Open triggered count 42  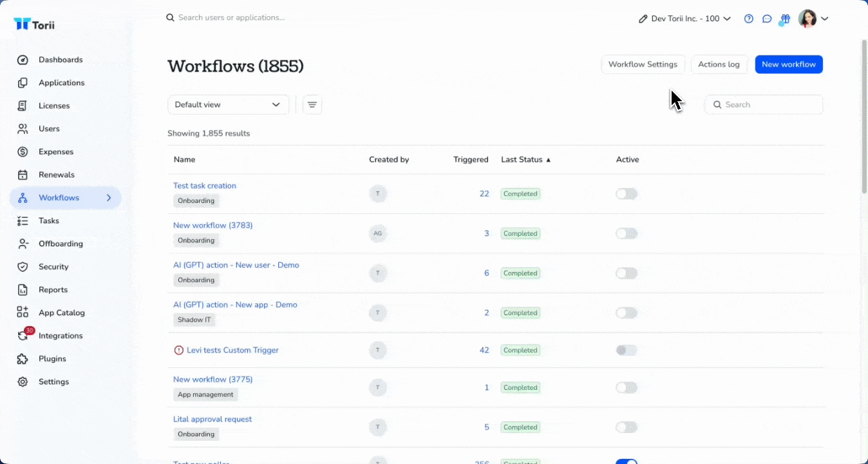[x=484, y=351]
